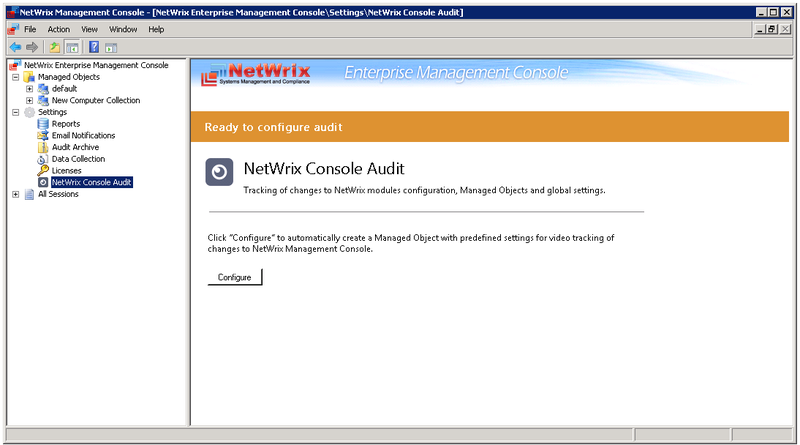800x445 pixels.
Task: Open the File menu
Action: coord(30,30)
